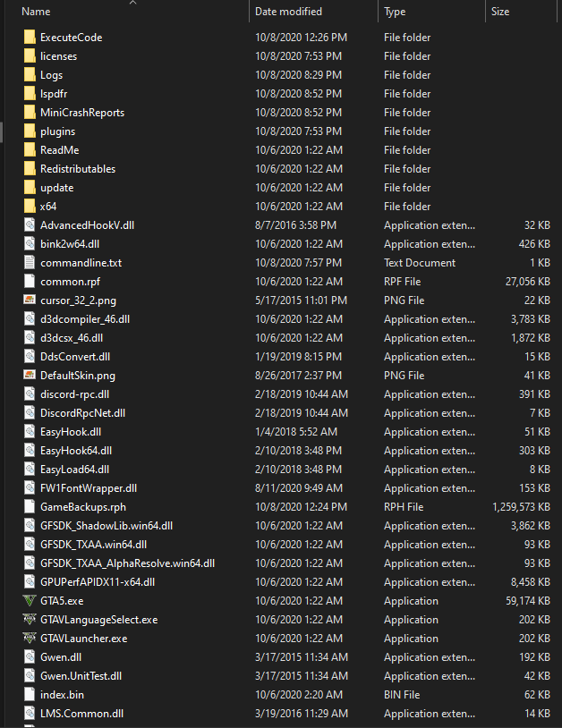Click the 1/4/2018 5:52 AM date cell

coord(296,432)
